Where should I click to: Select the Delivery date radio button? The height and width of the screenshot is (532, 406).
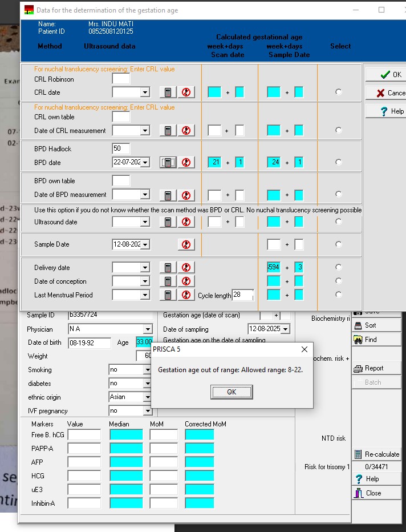coord(339,267)
